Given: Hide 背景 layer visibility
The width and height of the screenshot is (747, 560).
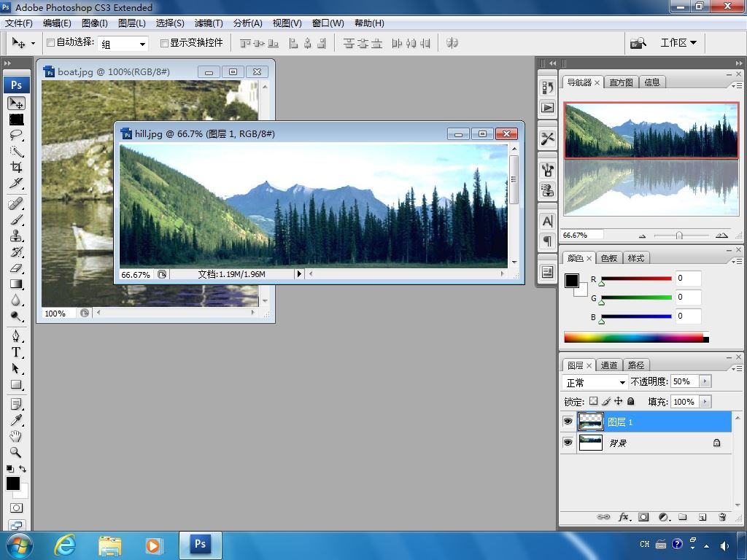Looking at the screenshot, I should point(568,443).
